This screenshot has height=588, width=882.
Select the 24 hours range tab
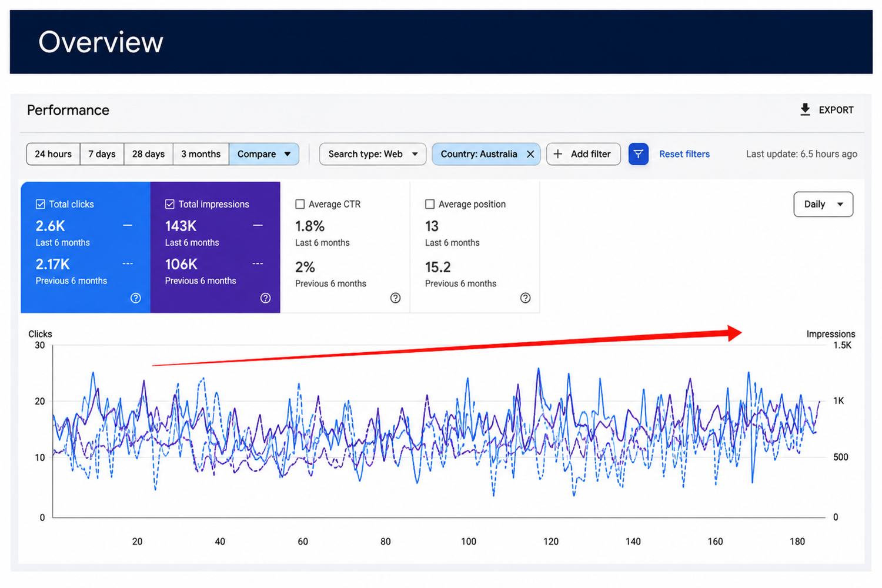tap(54, 154)
